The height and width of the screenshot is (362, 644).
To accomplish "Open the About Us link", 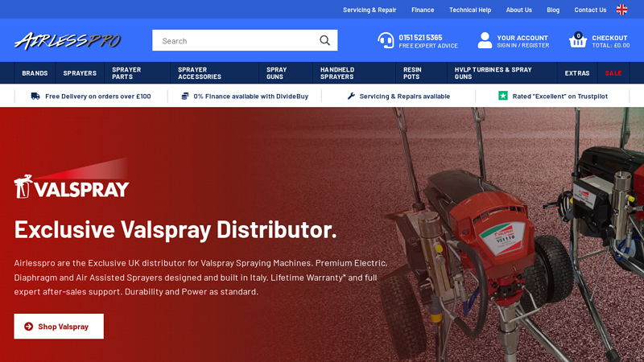I will coord(518,10).
